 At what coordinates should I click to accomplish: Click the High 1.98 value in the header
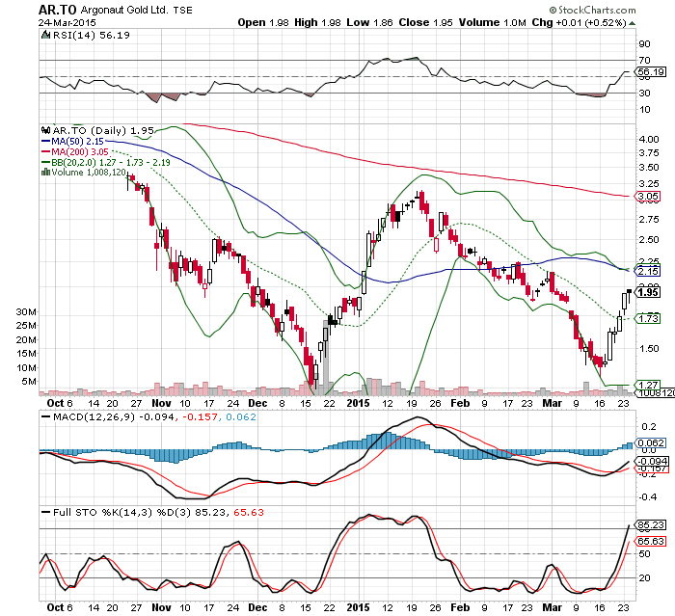[x=318, y=23]
